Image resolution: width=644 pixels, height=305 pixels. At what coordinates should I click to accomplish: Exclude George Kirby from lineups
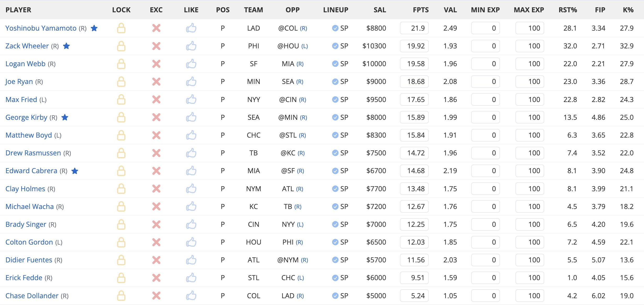(x=156, y=117)
